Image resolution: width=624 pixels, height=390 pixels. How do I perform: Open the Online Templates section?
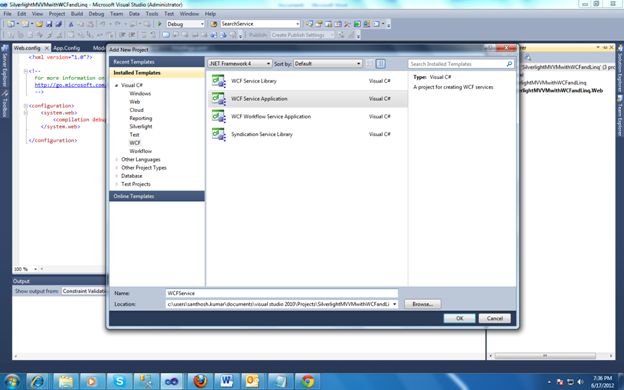[x=157, y=196]
